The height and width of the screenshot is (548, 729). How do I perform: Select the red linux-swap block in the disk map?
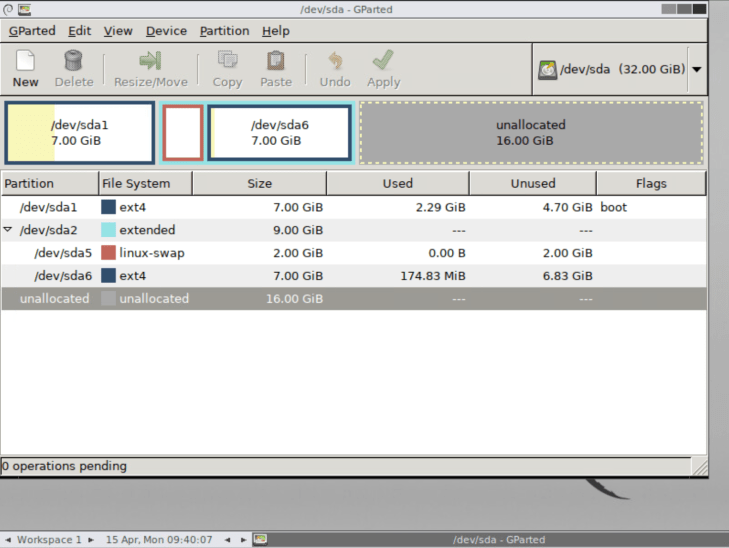[183, 133]
